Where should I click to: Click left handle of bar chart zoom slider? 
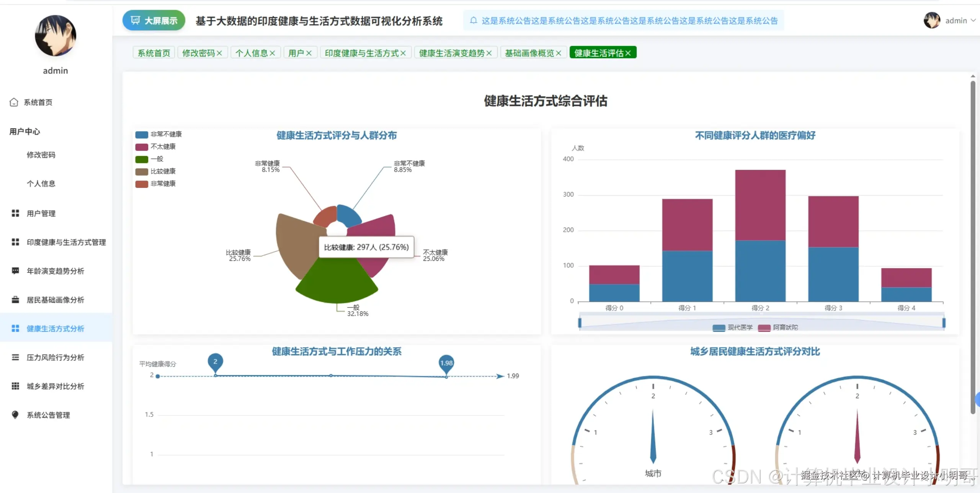click(580, 323)
